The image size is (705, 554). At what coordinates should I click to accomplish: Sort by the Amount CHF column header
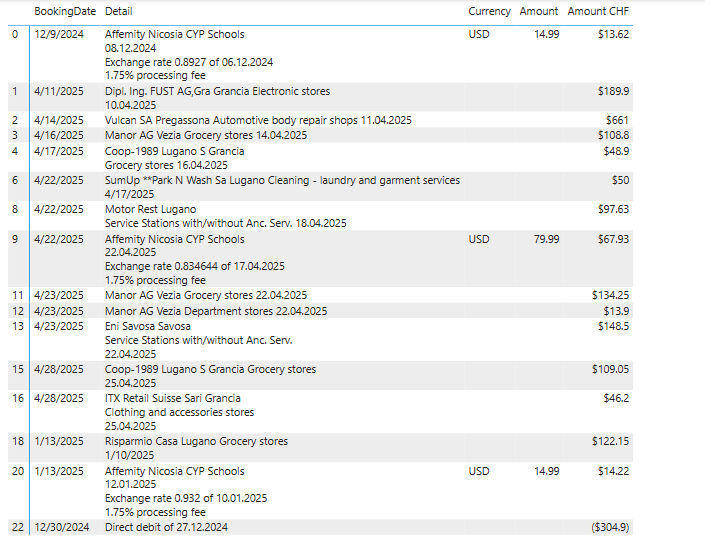(598, 11)
